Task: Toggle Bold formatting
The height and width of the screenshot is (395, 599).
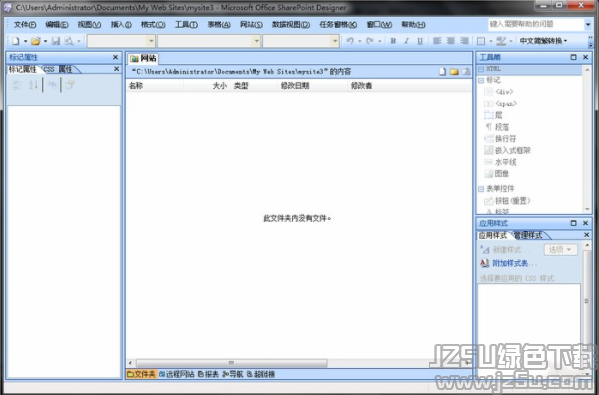Action: tap(393, 41)
